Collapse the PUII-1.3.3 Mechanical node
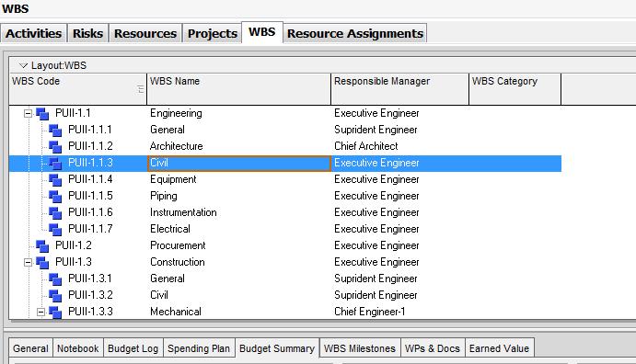636x364 pixels. (x=40, y=313)
